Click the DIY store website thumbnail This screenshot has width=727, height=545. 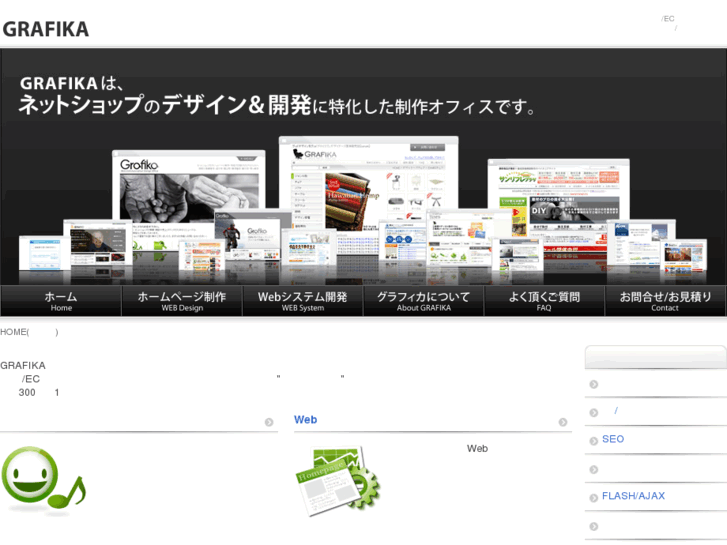point(559,204)
